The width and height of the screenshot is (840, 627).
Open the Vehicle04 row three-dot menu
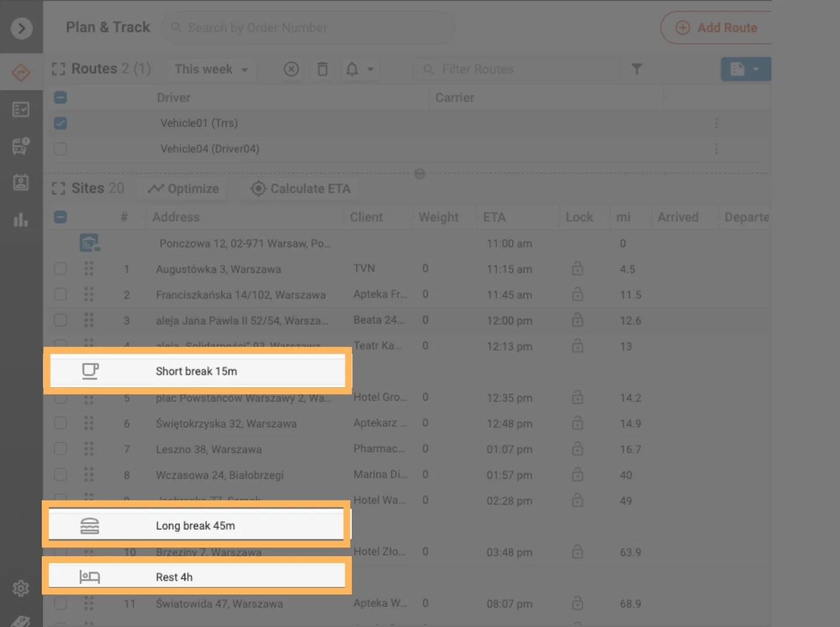click(716, 149)
